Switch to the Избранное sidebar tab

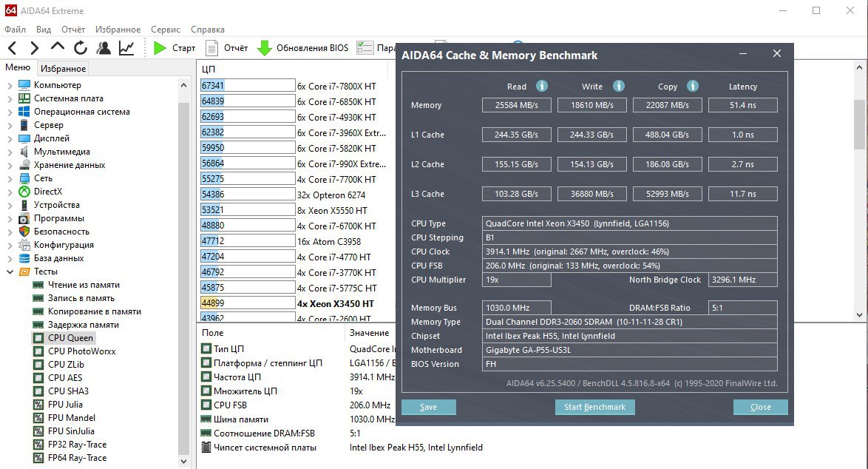63,68
